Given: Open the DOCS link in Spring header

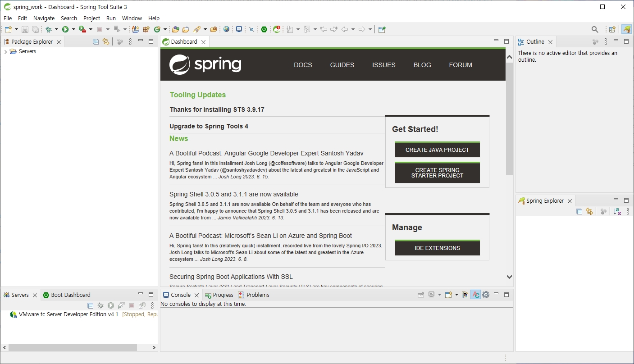Looking at the screenshot, I should 303,65.
